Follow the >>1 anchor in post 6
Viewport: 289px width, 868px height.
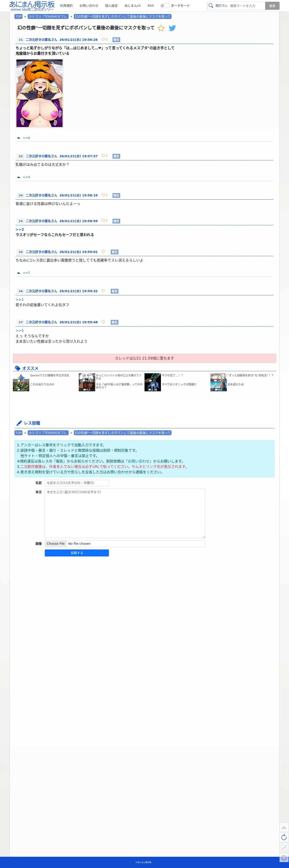20,300
